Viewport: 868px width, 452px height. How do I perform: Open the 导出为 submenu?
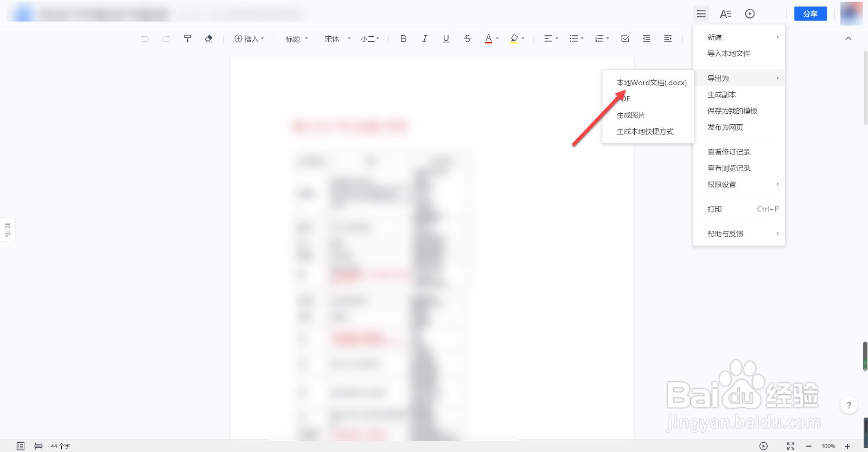pyautogui.click(x=739, y=78)
